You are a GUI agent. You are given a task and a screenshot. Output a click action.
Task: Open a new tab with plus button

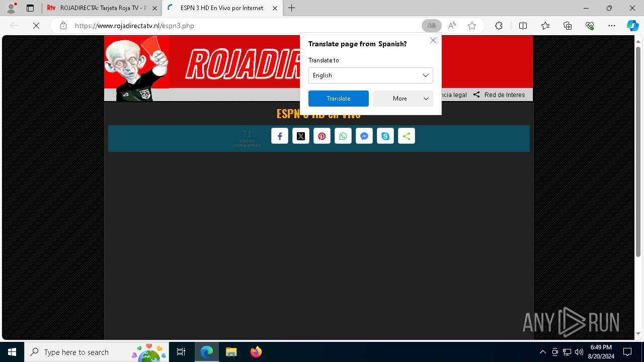coord(292,8)
